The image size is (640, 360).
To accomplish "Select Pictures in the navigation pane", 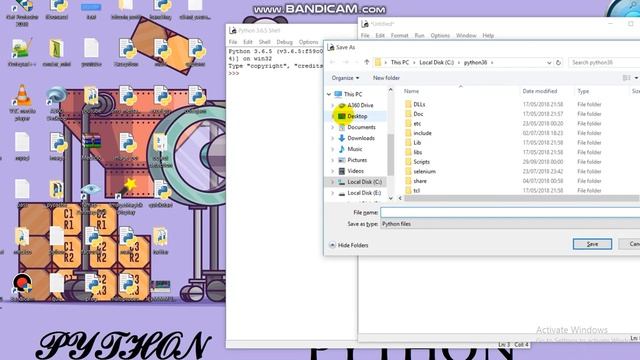I will click(357, 160).
